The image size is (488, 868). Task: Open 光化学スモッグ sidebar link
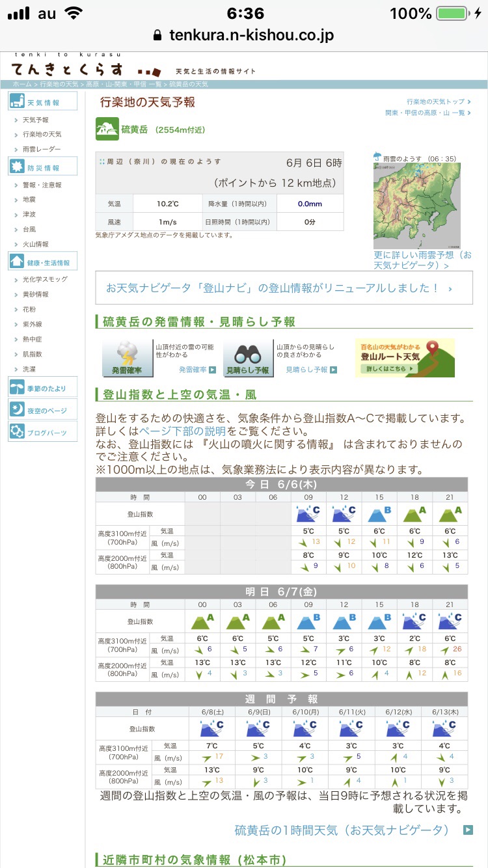45,279
